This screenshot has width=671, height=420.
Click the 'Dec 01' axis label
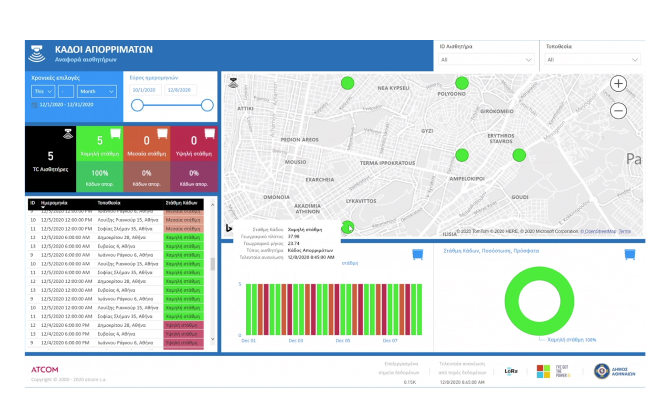coord(248,340)
